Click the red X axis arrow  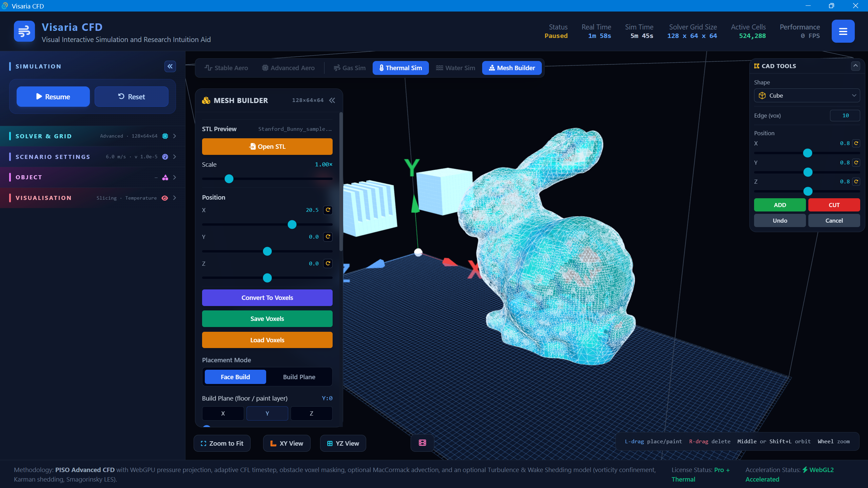(x=450, y=262)
